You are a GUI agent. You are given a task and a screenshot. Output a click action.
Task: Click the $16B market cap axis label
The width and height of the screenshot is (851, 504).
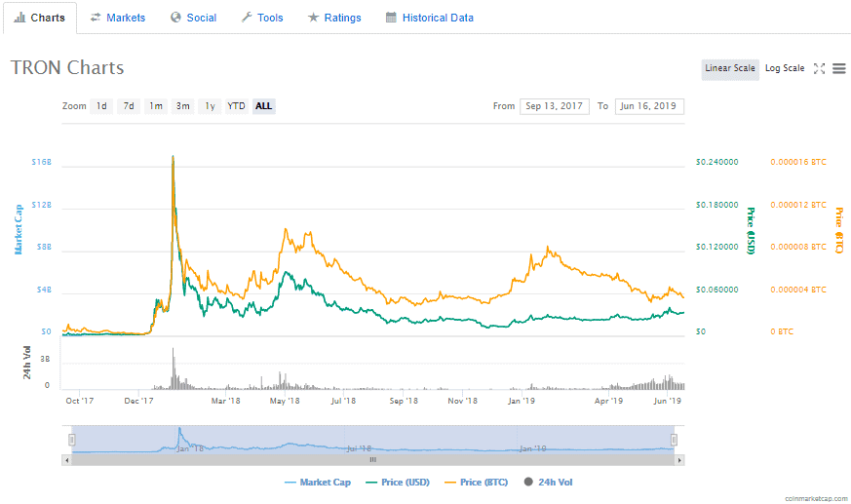[41, 162]
